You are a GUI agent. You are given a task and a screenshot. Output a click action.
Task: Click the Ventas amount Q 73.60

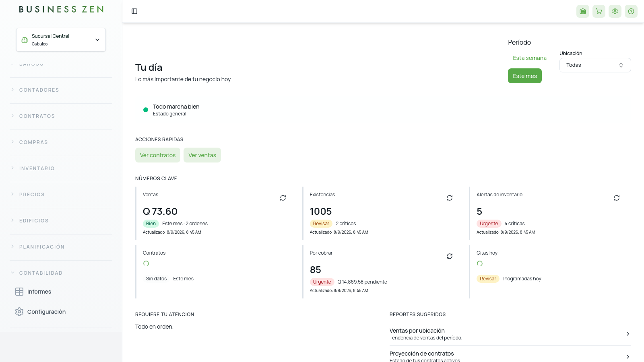click(x=160, y=212)
